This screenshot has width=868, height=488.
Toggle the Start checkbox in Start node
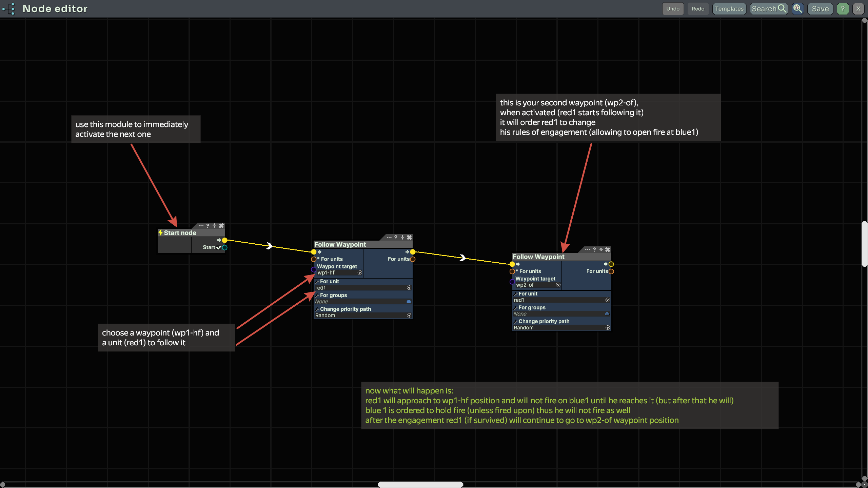219,247
